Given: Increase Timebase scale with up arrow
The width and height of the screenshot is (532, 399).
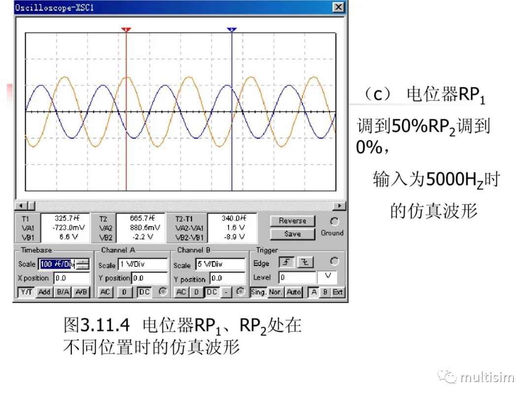Looking at the screenshot, I should pyautogui.click(x=83, y=262).
